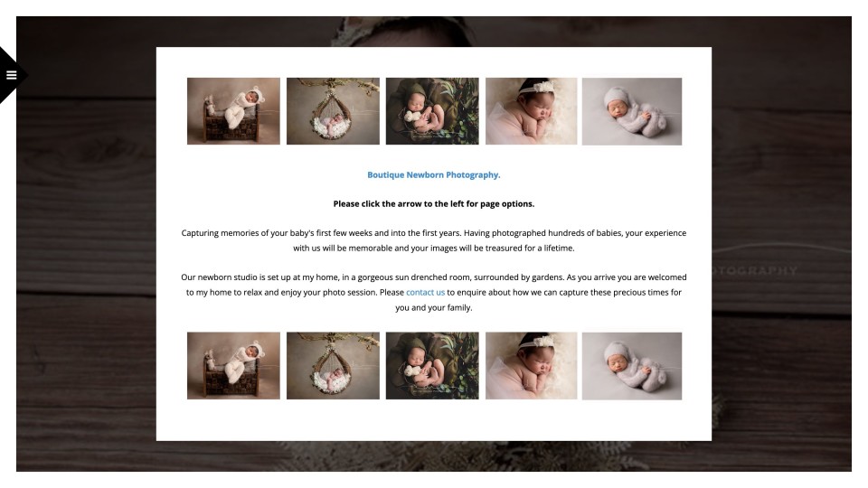Image resolution: width=868 pixels, height=488 pixels.
Task: Select bottom-row photo of baby in lilac bonnet
Action: (x=632, y=366)
